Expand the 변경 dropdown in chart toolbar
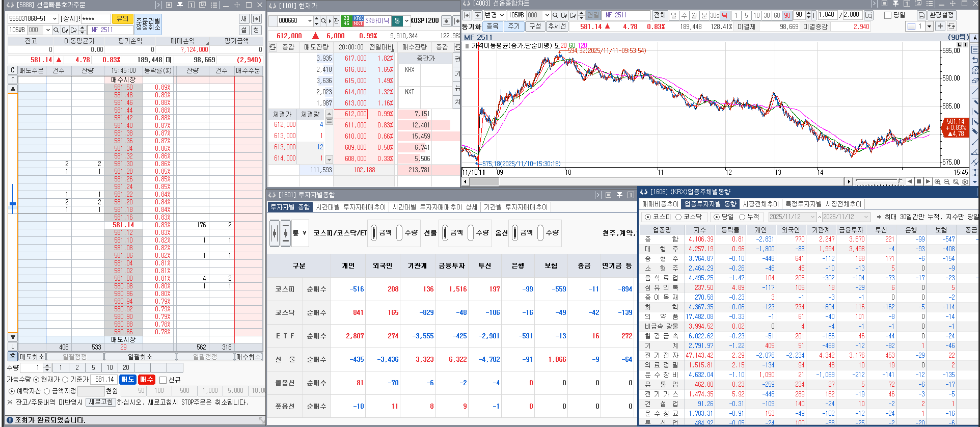 [x=502, y=15]
